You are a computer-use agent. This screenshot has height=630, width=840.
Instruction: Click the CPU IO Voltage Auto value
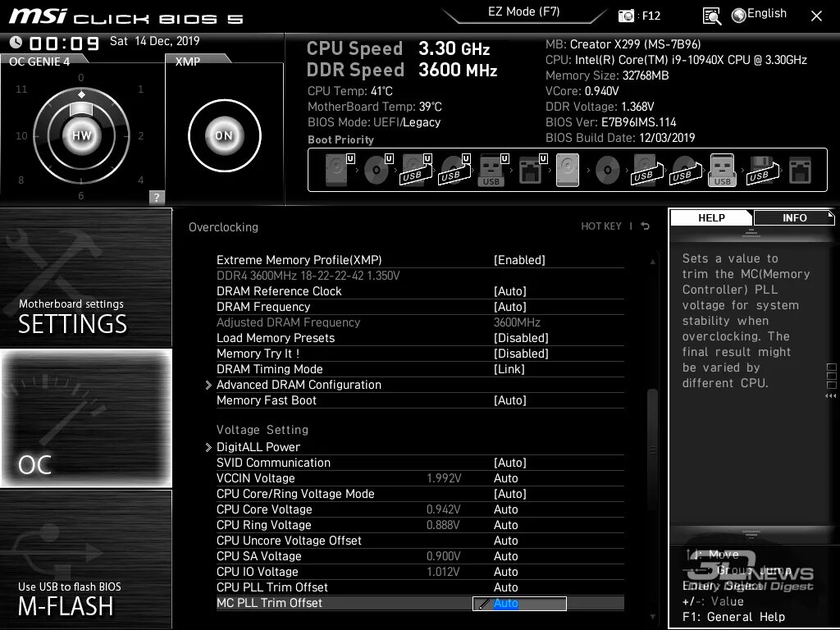pyautogui.click(x=505, y=572)
